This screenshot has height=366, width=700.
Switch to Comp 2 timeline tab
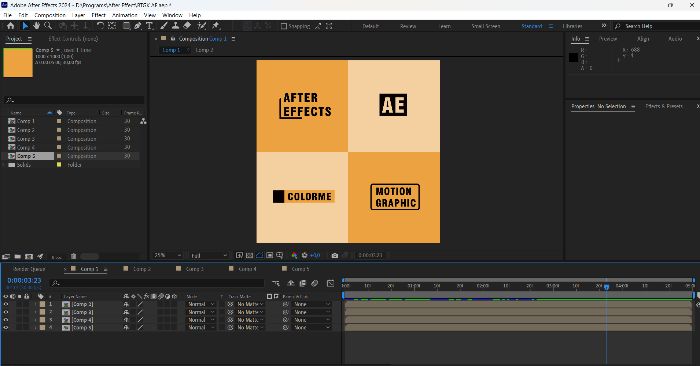(x=142, y=269)
